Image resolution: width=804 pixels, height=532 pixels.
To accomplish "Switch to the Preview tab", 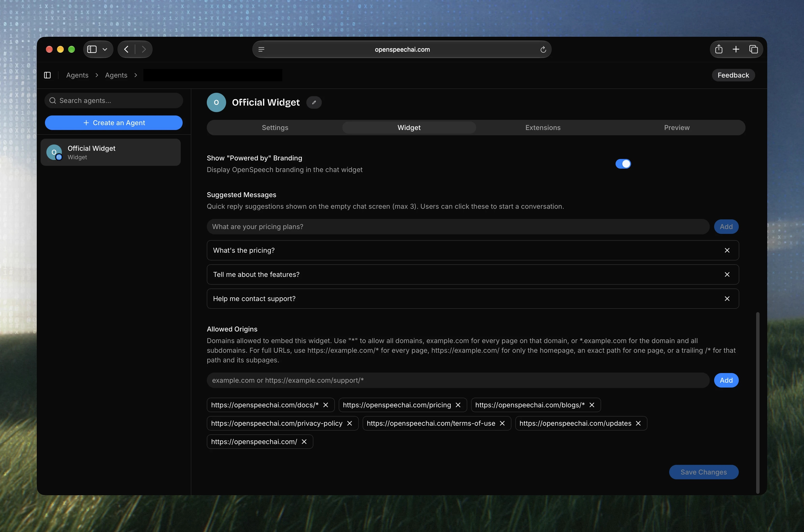I will (677, 128).
